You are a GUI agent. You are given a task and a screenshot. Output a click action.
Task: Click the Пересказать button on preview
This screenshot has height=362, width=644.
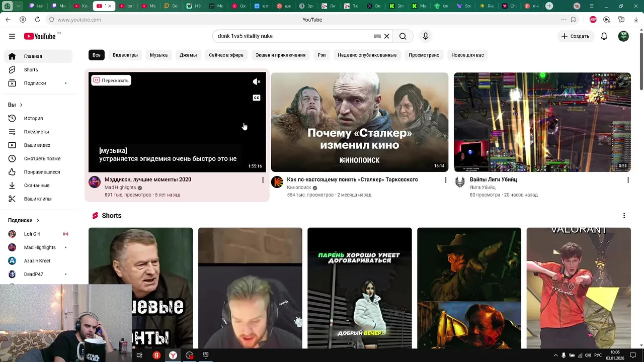(x=111, y=80)
